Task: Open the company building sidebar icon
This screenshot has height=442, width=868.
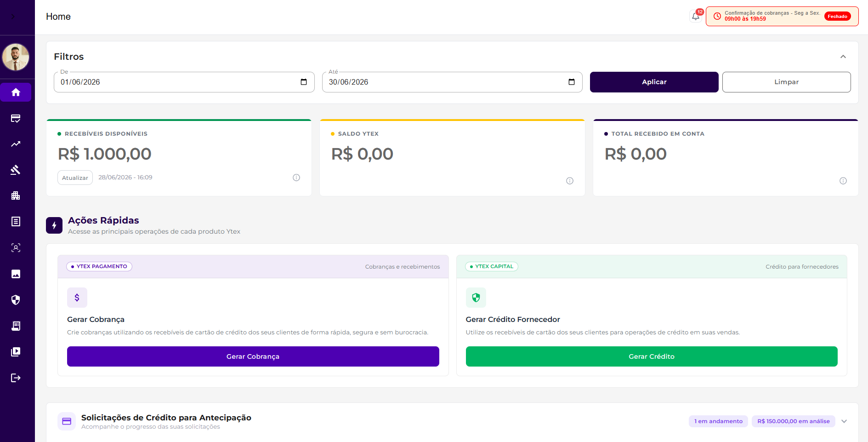Action: (16, 195)
